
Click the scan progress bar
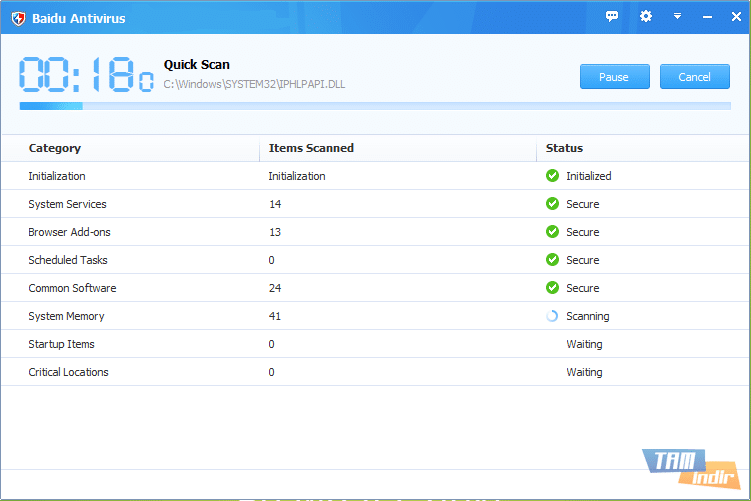click(x=375, y=106)
